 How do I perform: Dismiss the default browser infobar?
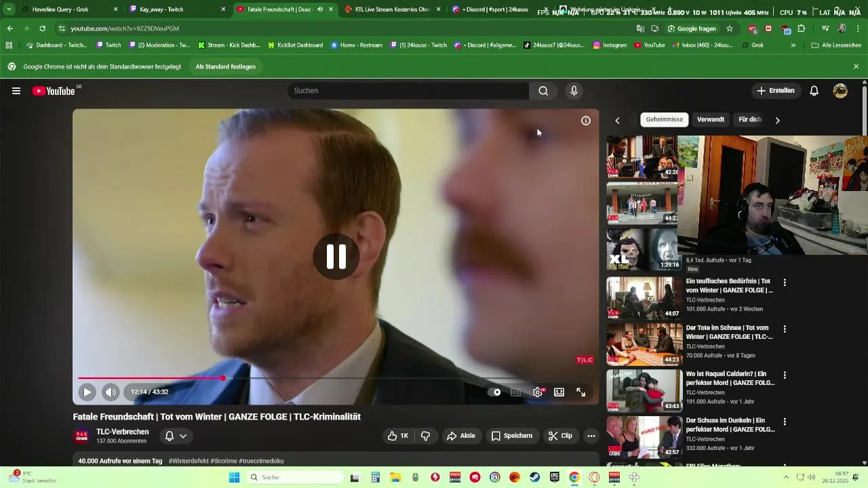[x=856, y=66]
